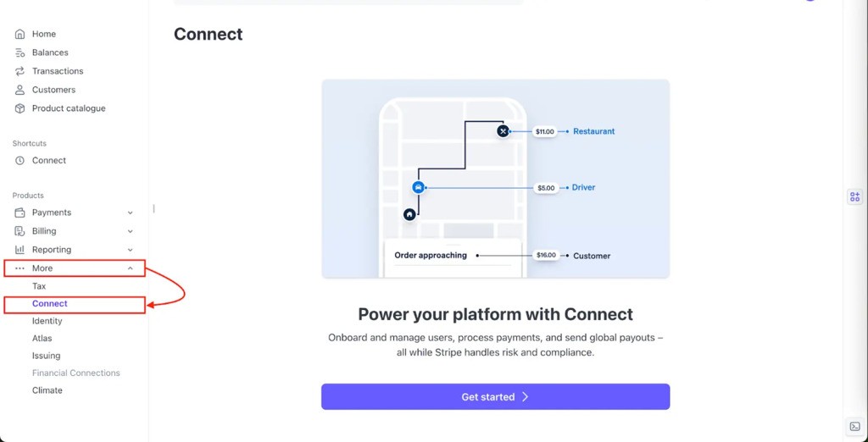
Task: Click the Home house icon
Action: 20,34
